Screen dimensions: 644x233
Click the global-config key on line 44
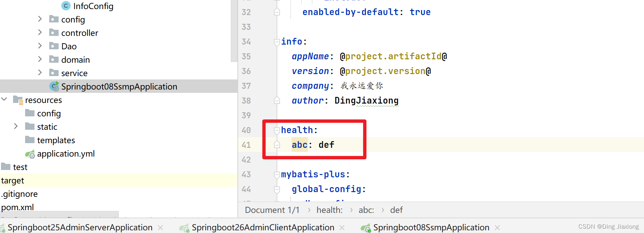pyautogui.click(x=326, y=189)
